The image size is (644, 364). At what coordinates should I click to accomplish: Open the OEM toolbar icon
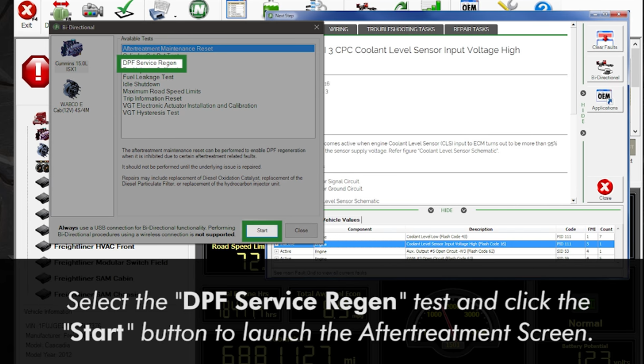pos(469,6)
